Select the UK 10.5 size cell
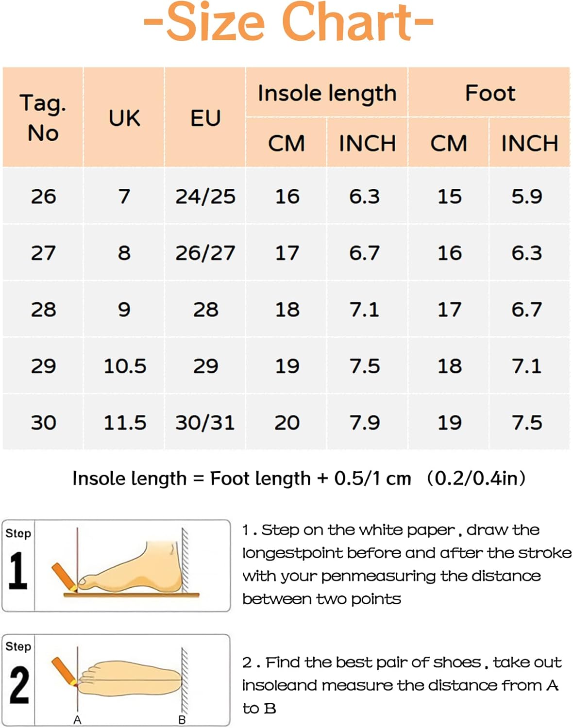Image resolution: width=573 pixels, height=728 pixels. (x=125, y=366)
